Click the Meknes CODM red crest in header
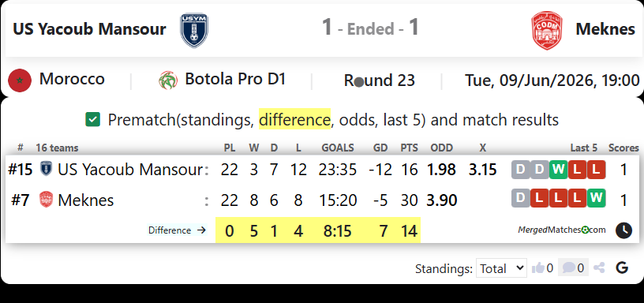This screenshot has height=303, width=644. point(546,31)
